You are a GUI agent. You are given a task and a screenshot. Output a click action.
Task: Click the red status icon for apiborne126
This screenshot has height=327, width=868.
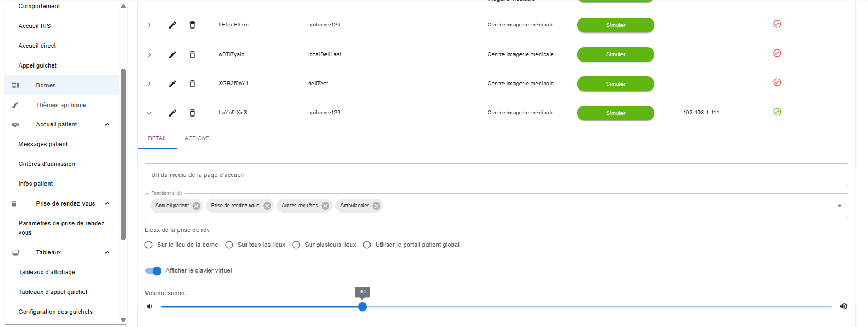(x=777, y=24)
